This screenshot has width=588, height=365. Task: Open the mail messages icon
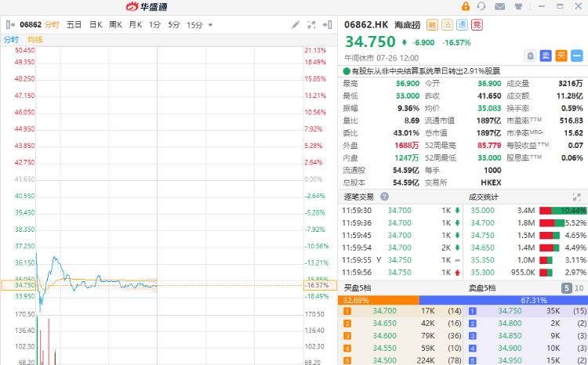tap(500, 6)
